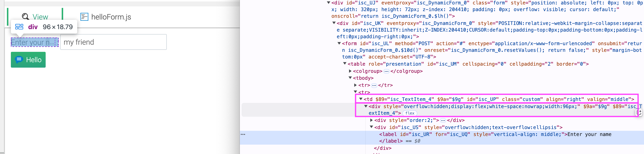Image resolution: width=644 pixels, height=154 pixels.
Task: Open the helloForm.js tab
Action: point(106,17)
